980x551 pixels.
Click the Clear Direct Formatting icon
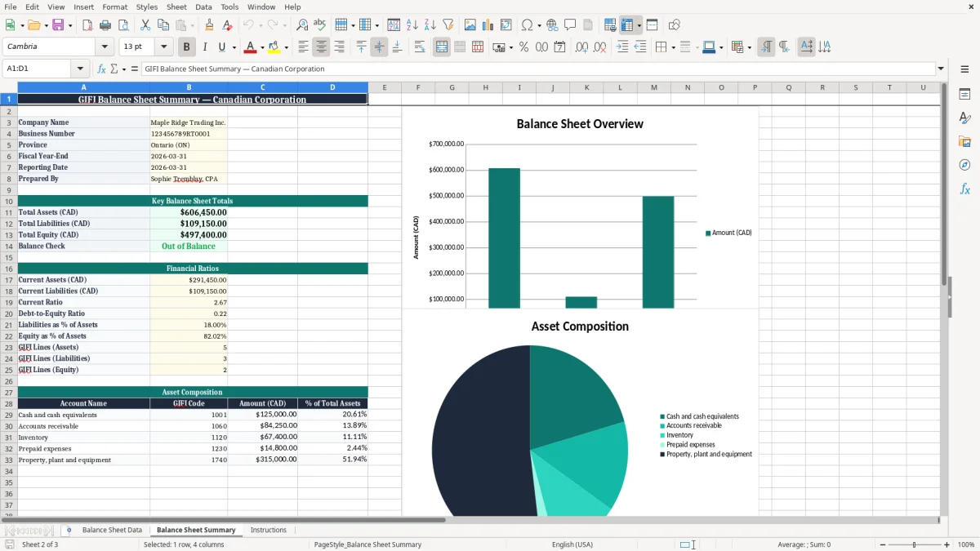[x=227, y=25]
